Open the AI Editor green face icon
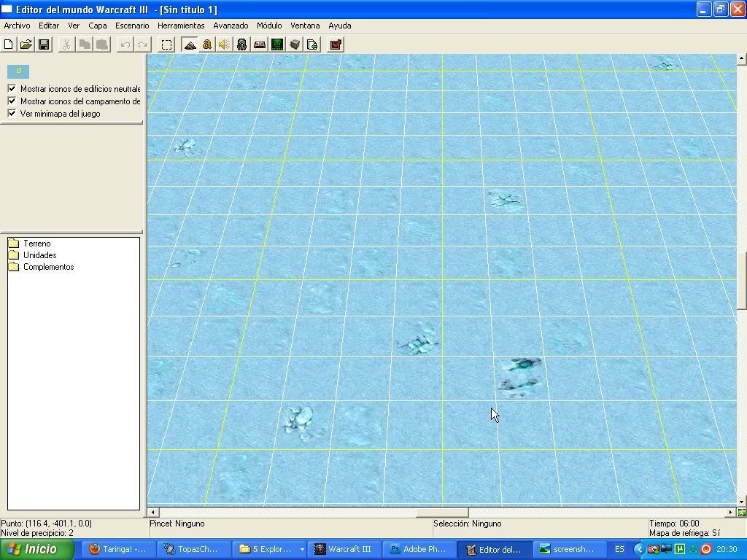 click(277, 44)
